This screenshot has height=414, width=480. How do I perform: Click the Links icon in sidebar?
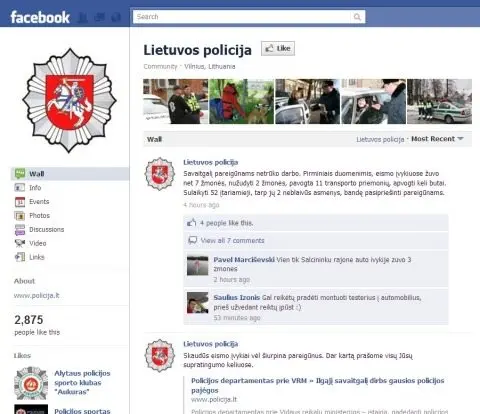click(20, 257)
